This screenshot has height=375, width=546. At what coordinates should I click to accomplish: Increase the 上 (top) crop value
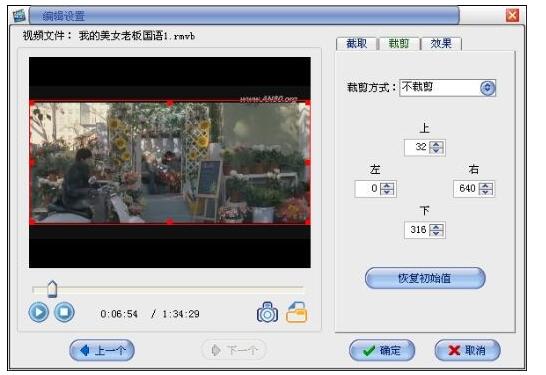[x=436, y=144]
